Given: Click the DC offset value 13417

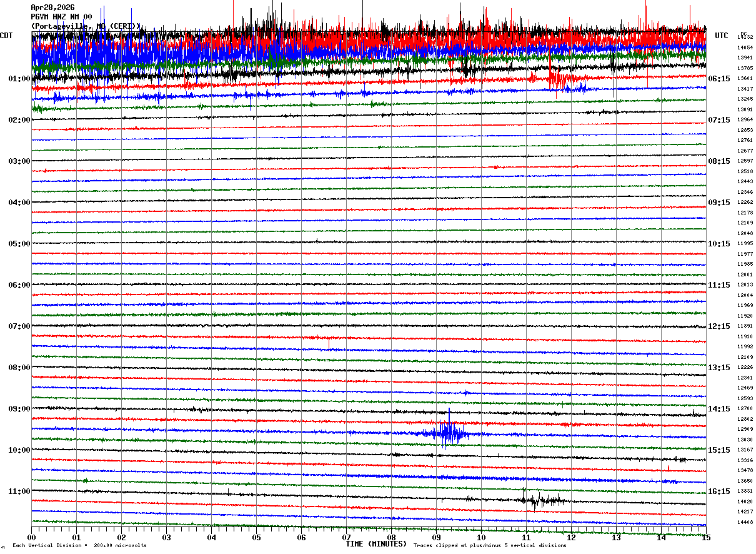Looking at the screenshot, I should coord(745,89).
